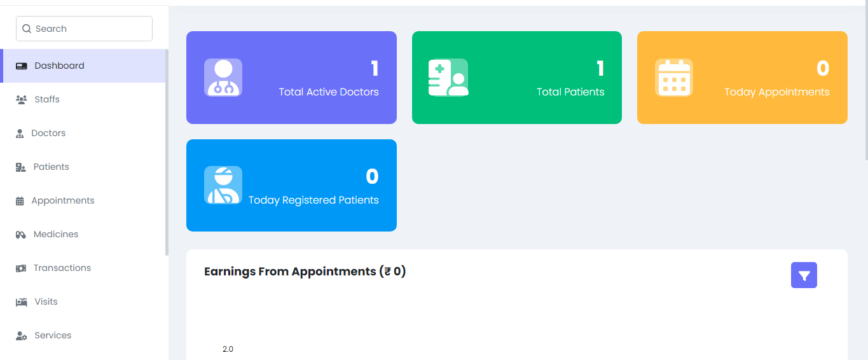868x360 pixels.
Task: Click the Medicines pills icon
Action: coord(21,235)
